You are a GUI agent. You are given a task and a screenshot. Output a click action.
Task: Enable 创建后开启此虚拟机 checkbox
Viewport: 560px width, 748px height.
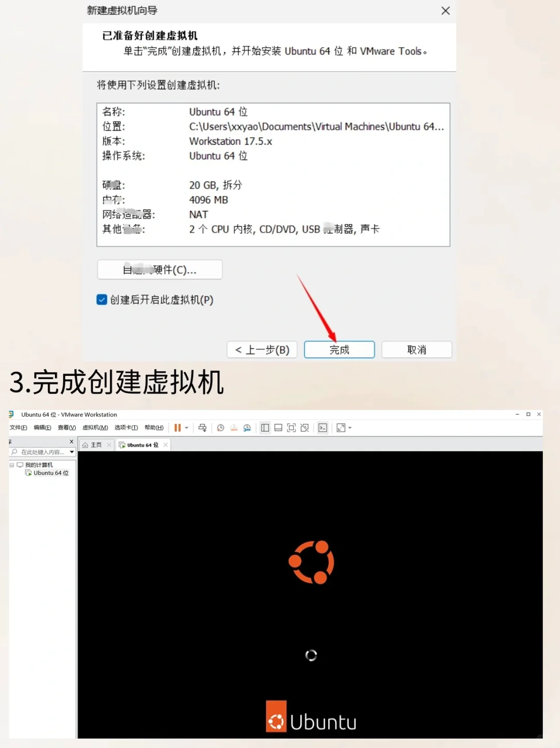tap(102, 300)
